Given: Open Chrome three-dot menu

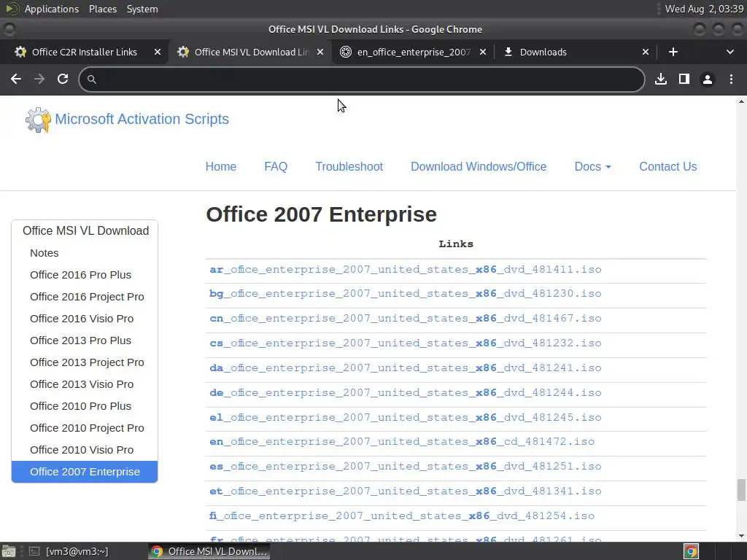Looking at the screenshot, I should click(731, 79).
